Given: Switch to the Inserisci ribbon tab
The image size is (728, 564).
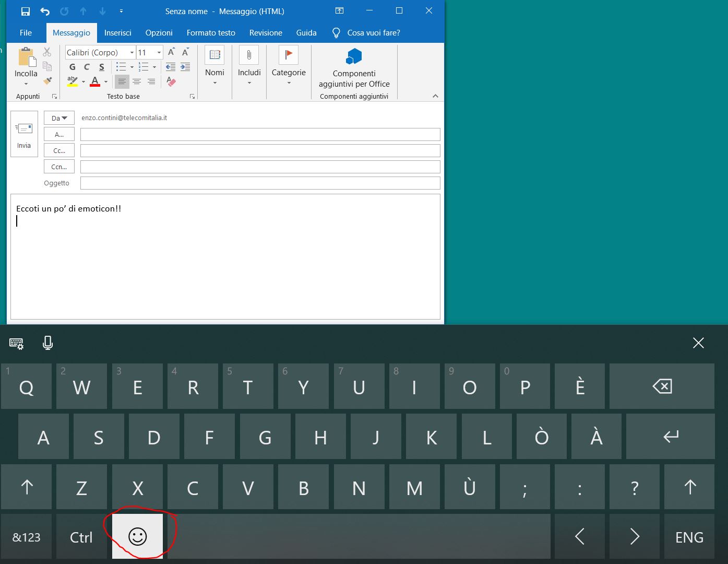Looking at the screenshot, I should click(x=117, y=33).
